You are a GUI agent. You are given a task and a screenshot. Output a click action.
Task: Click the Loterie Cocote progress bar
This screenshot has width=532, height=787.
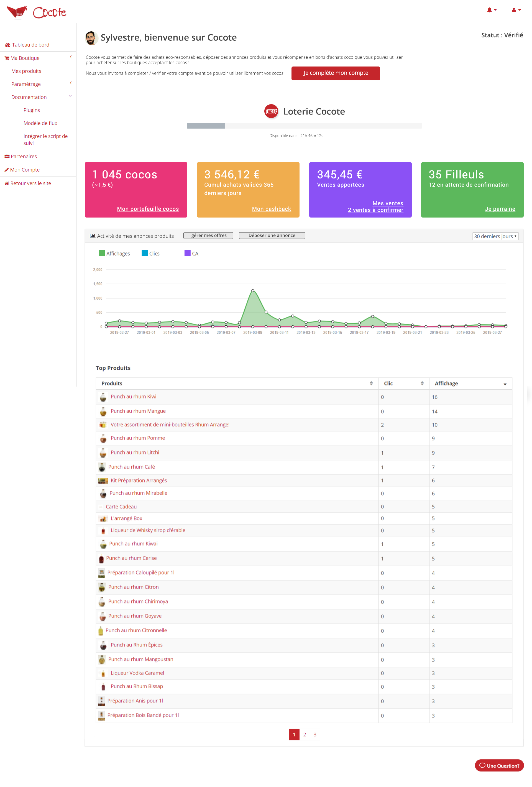[304, 126]
